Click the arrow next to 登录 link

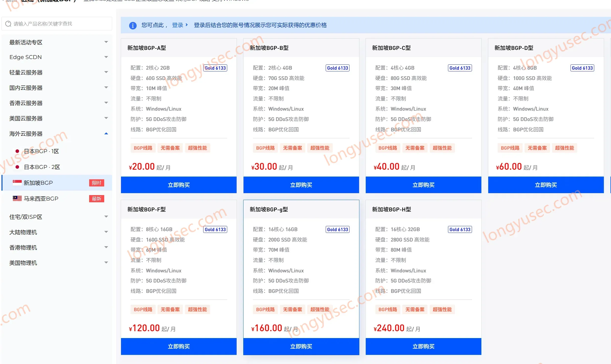pos(187,25)
